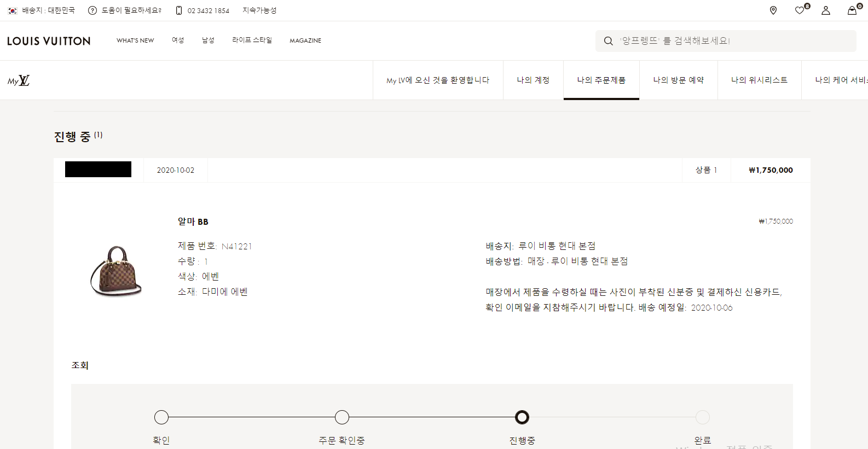Click the 알마 BB product title
The image size is (868, 449).
tap(193, 221)
